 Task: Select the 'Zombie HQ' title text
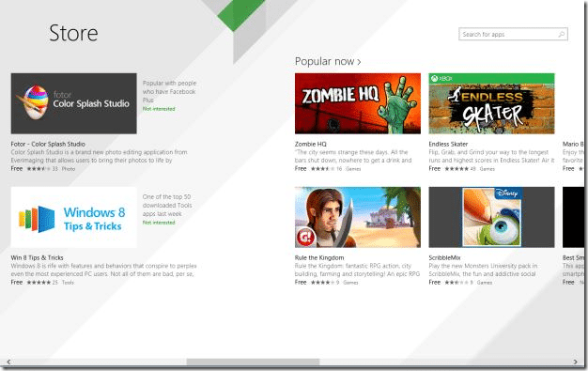click(x=311, y=144)
